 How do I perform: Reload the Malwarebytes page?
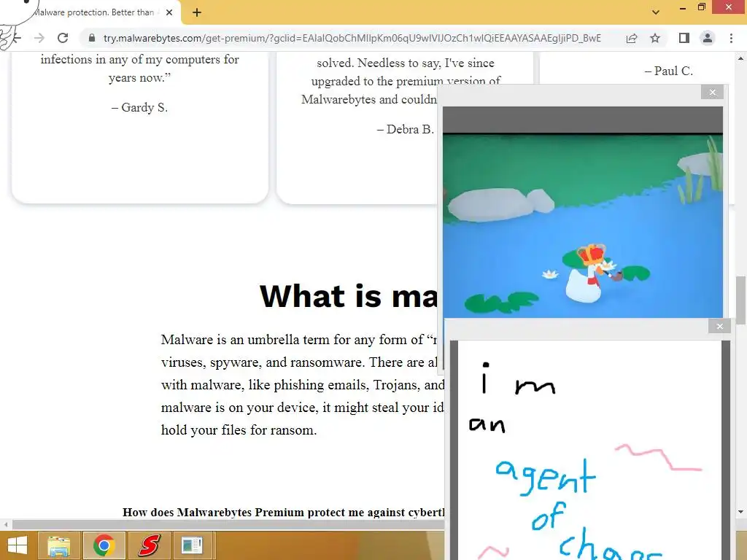click(63, 38)
